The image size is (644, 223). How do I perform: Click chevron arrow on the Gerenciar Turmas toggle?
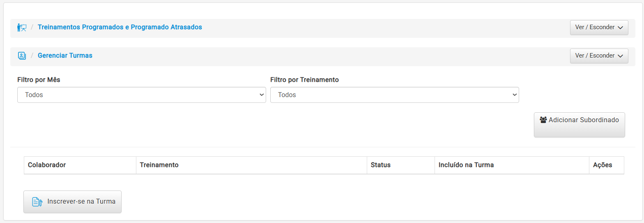[x=620, y=56]
